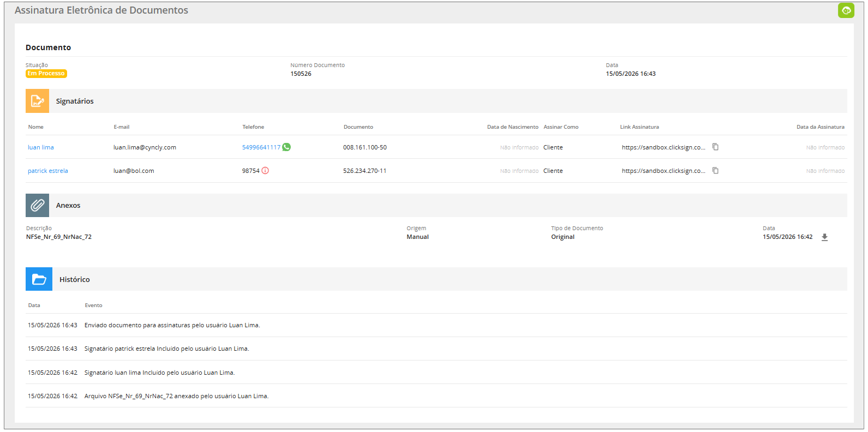This screenshot has width=868, height=432.
Task: Click the Assinar Como column header
Action: (561, 127)
